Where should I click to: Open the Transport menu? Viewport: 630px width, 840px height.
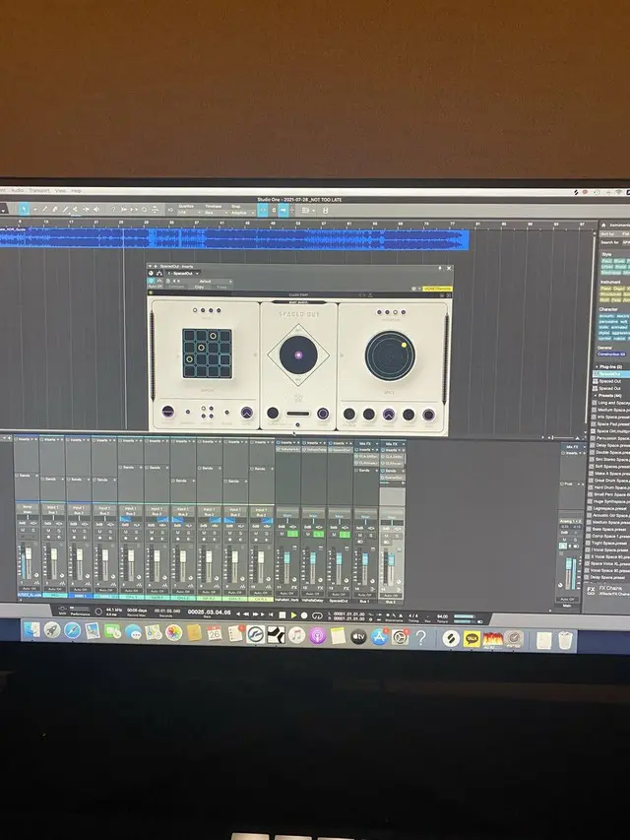(x=39, y=191)
